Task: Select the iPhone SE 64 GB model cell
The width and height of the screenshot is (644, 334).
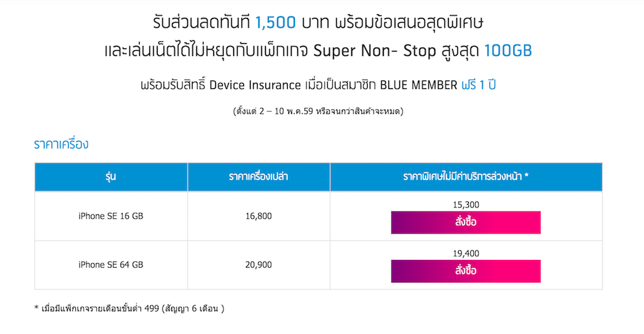Action: [111, 264]
